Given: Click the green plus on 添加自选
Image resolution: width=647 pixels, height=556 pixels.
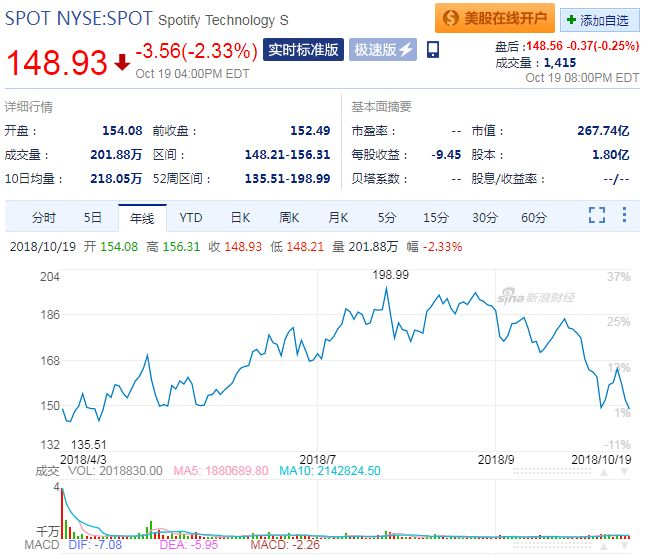Looking at the screenshot, I should pyautogui.click(x=571, y=19).
